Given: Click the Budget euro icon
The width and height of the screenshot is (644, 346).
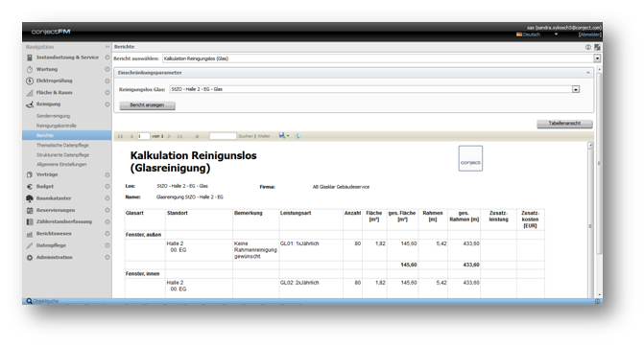Looking at the screenshot, I should click(30, 187).
